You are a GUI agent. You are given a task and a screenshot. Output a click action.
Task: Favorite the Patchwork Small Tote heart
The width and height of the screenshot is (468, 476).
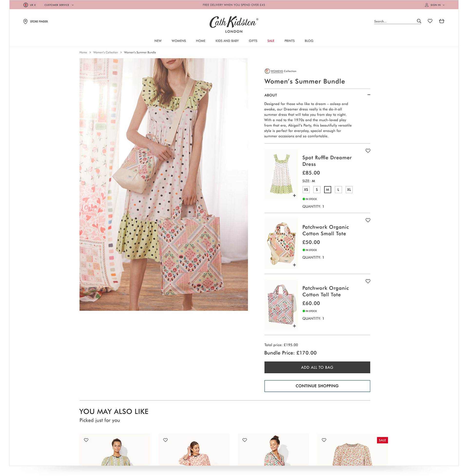pyautogui.click(x=368, y=220)
